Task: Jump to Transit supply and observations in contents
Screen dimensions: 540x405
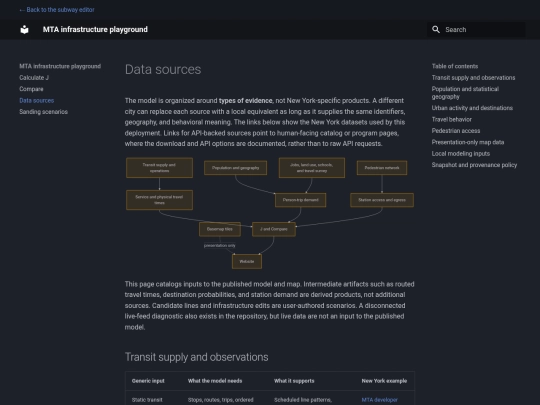Action: (x=474, y=77)
